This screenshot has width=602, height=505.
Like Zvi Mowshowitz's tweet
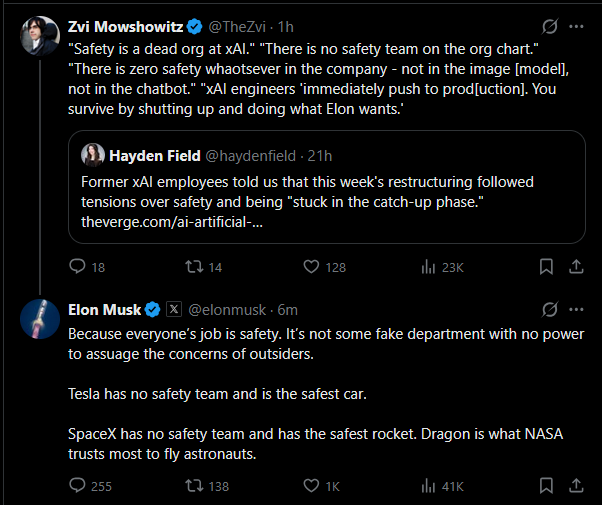coord(311,267)
